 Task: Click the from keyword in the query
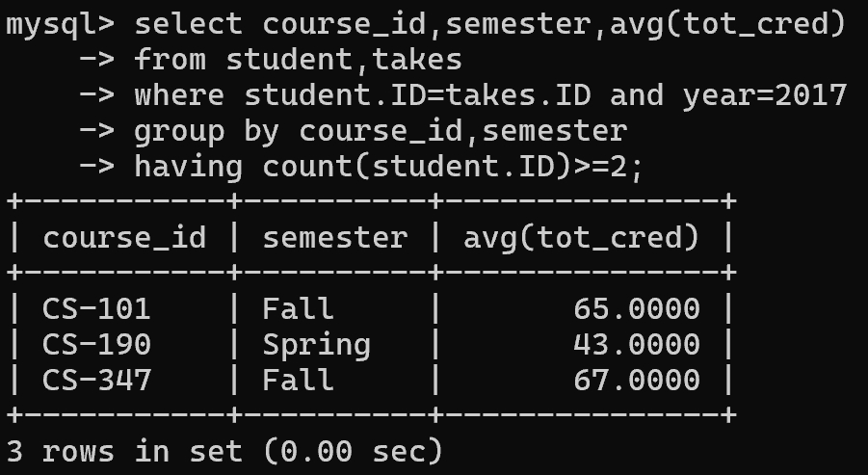pyautogui.click(x=170, y=60)
